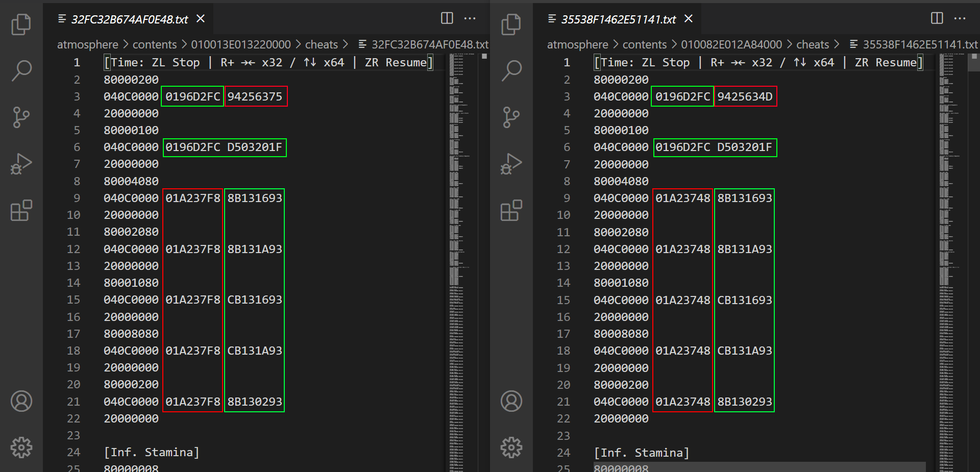Screen dimensions: 980x472
Task: Open Extensions view in left window
Action: click(x=21, y=210)
